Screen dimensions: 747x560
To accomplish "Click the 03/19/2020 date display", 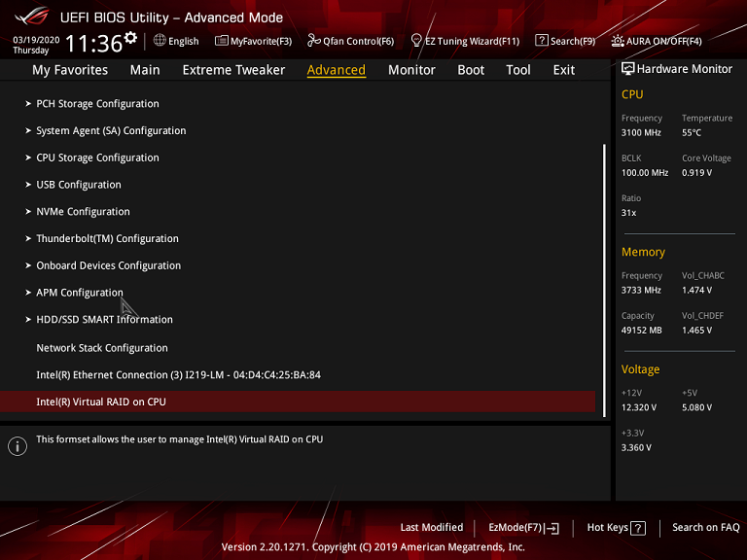I will click(36, 40).
